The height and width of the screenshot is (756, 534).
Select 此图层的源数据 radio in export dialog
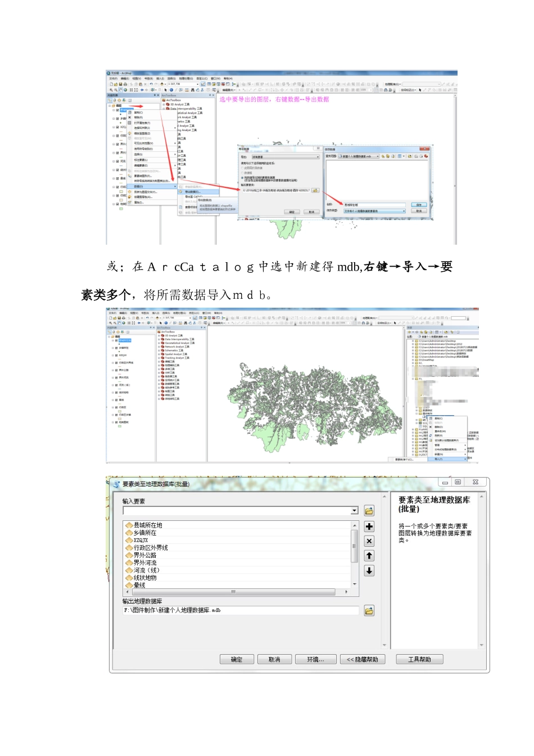point(243,168)
